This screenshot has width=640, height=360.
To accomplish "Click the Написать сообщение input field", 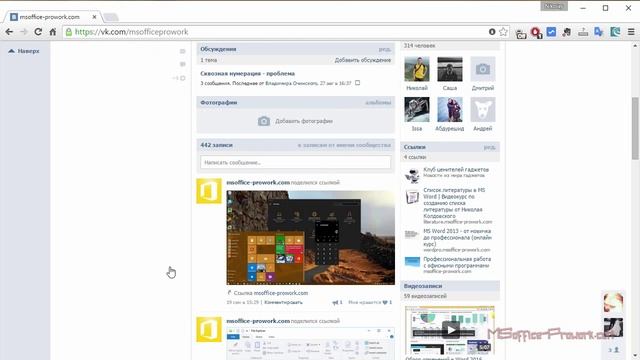I will pyautogui.click(x=296, y=162).
